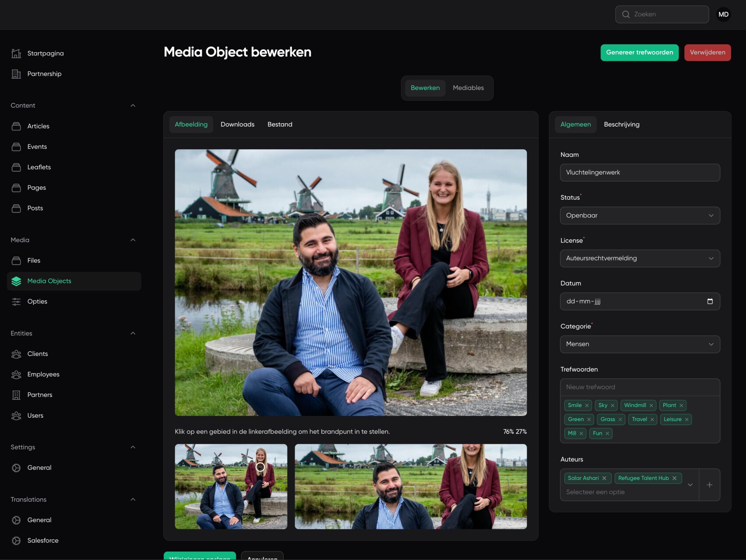The image size is (746, 560).
Task: Switch to the Beschrijving tab
Action: click(621, 124)
